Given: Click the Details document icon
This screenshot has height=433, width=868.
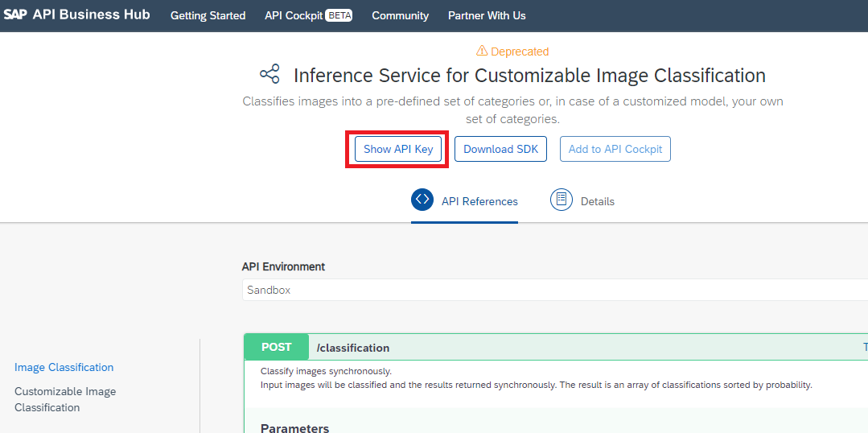Looking at the screenshot, I should coord(562,200).
